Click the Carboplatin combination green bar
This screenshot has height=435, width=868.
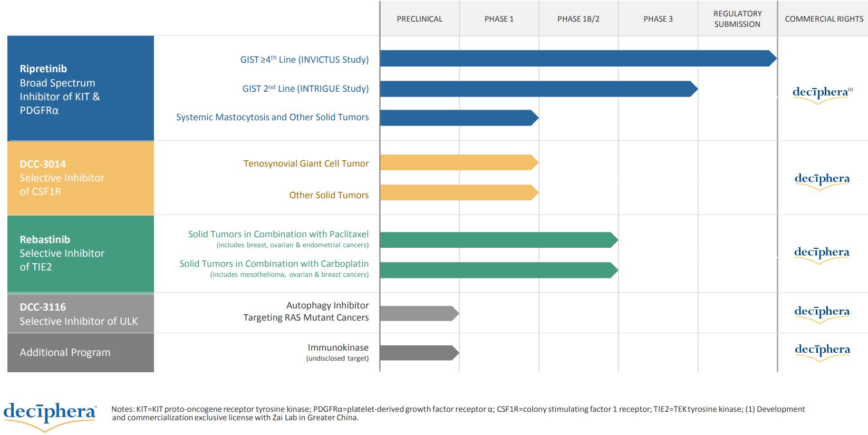[x=498, y=270]
